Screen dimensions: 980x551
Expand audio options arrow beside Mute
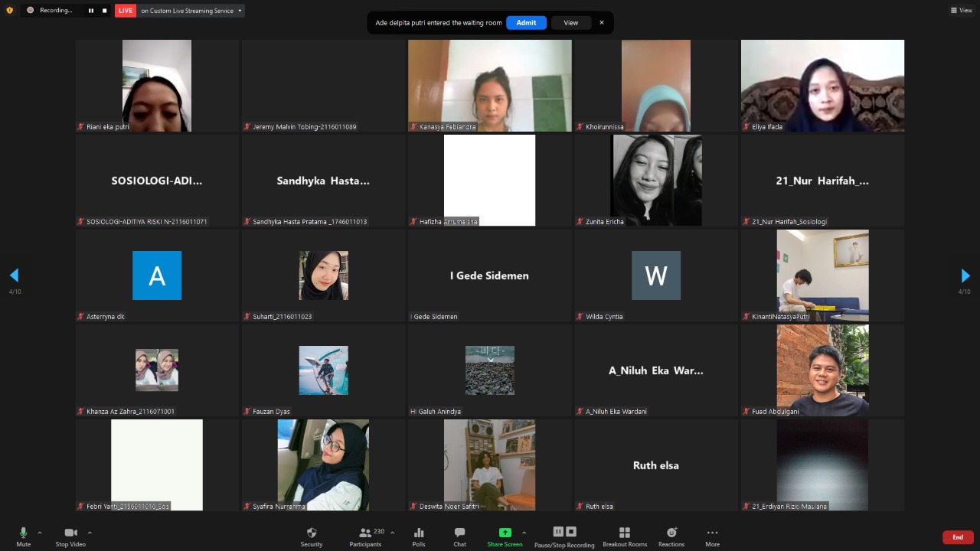pyautogui.click(x=40, y=533)
